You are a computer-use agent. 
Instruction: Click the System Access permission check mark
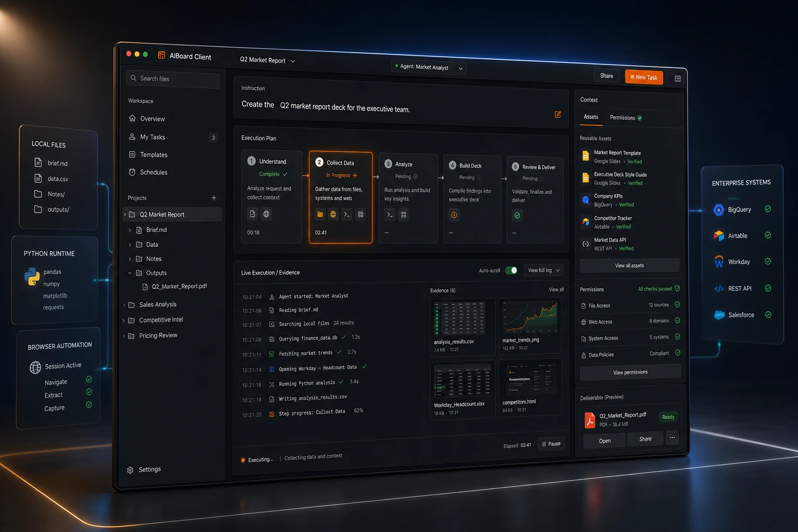677,337
